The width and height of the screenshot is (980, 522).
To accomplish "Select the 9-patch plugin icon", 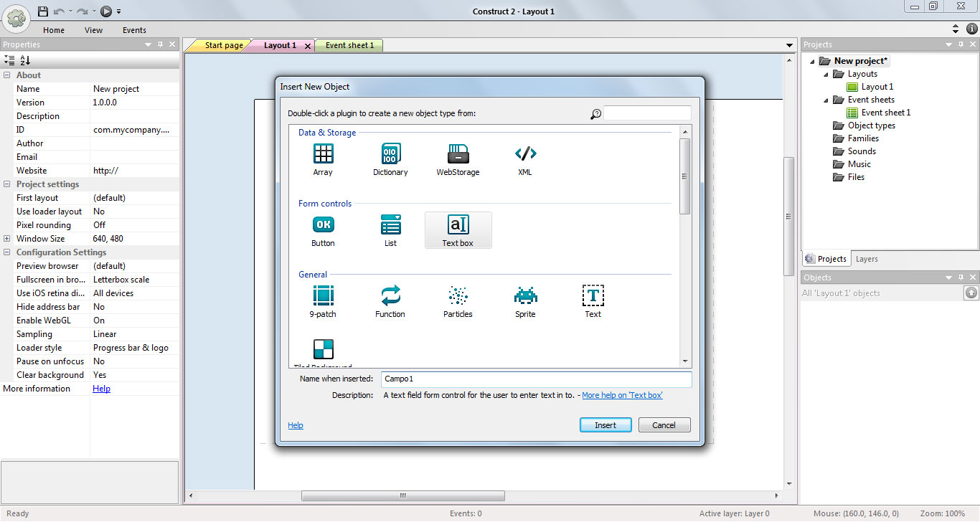I will point(323,295).
